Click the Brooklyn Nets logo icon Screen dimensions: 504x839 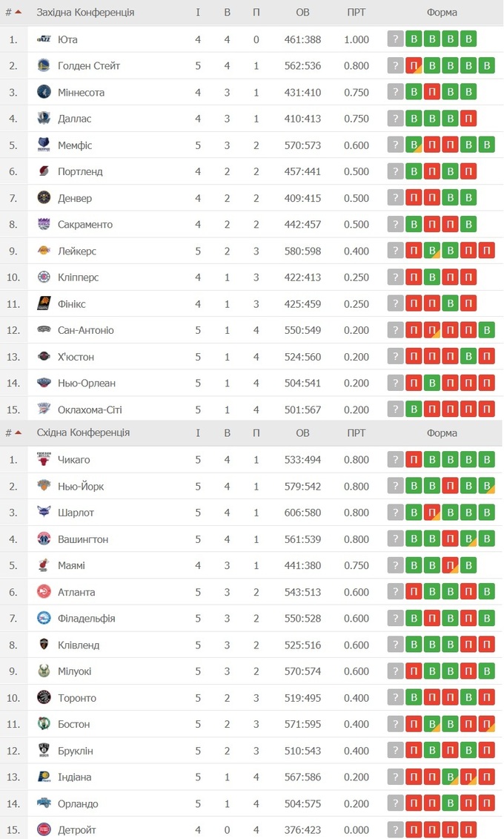coord(44,751)
